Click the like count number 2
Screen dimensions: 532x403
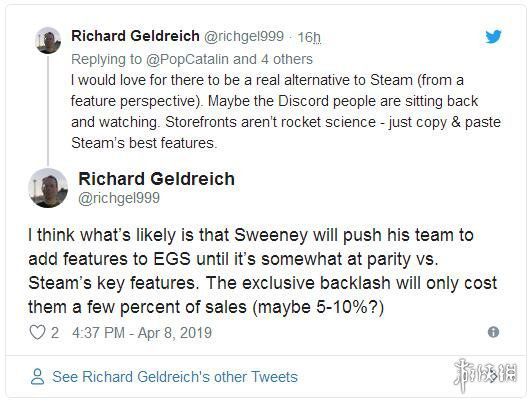55,332
